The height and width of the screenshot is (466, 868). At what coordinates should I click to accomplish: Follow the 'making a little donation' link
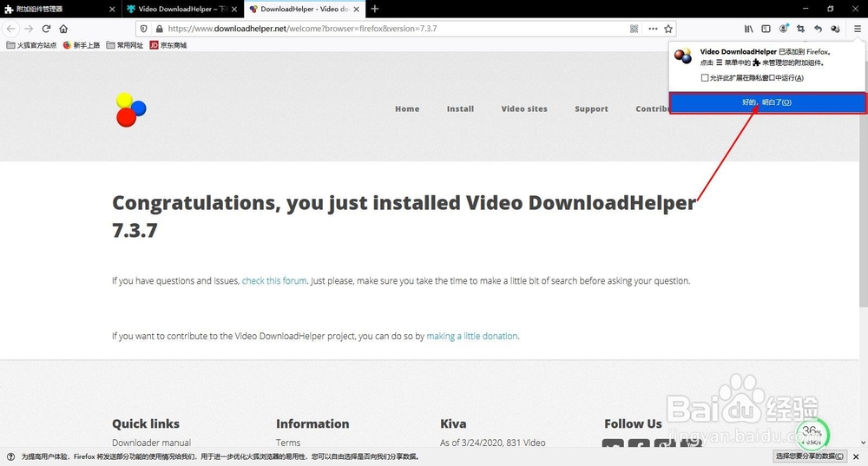pos(471,336)
